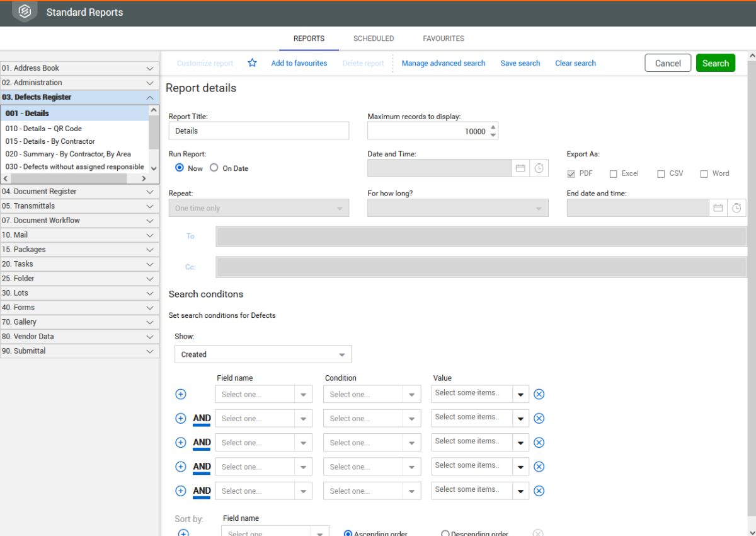The width and height of the screenshot is (756, 536).
Task: Expand the 04. Document Register section
Action: point(79,191)
